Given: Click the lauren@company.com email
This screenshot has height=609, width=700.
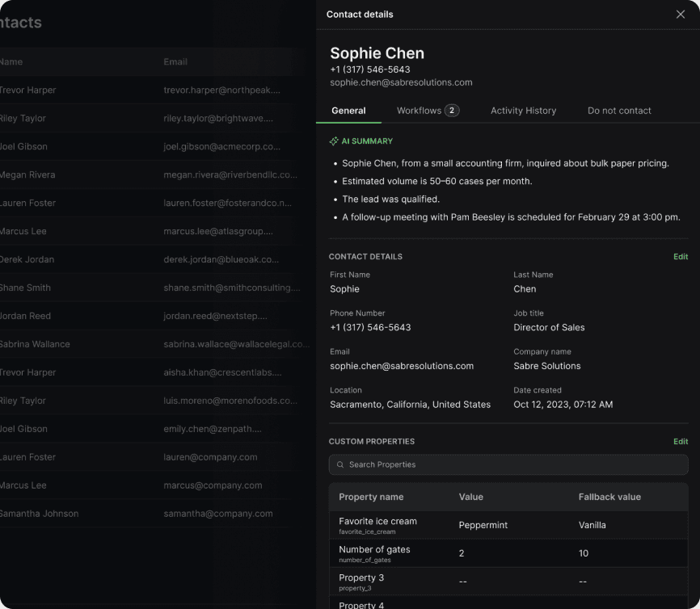Looking at the screenshot, I should pos(210,457).
